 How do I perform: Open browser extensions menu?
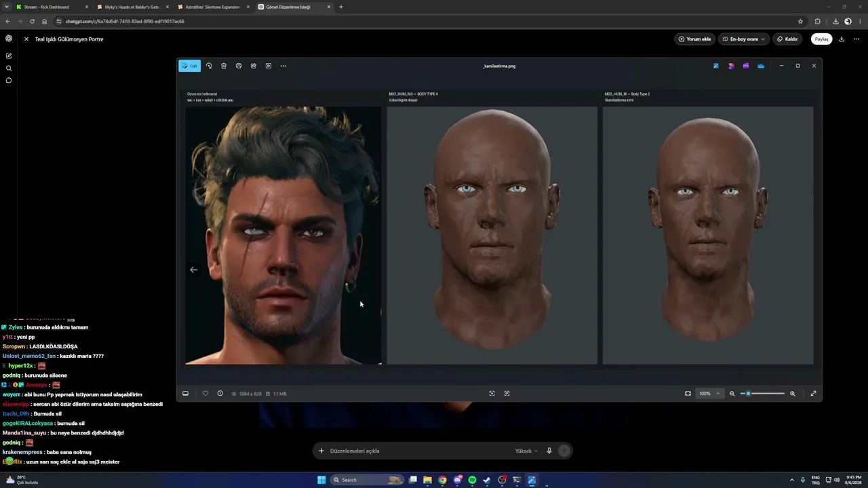coord(817,21)
